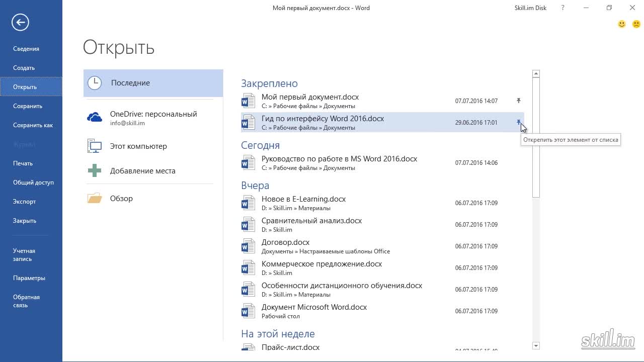Click Word icon of Коммерческое предложение.docx
The height and width of the screenshot is (362, 644).
coord(248,267)
